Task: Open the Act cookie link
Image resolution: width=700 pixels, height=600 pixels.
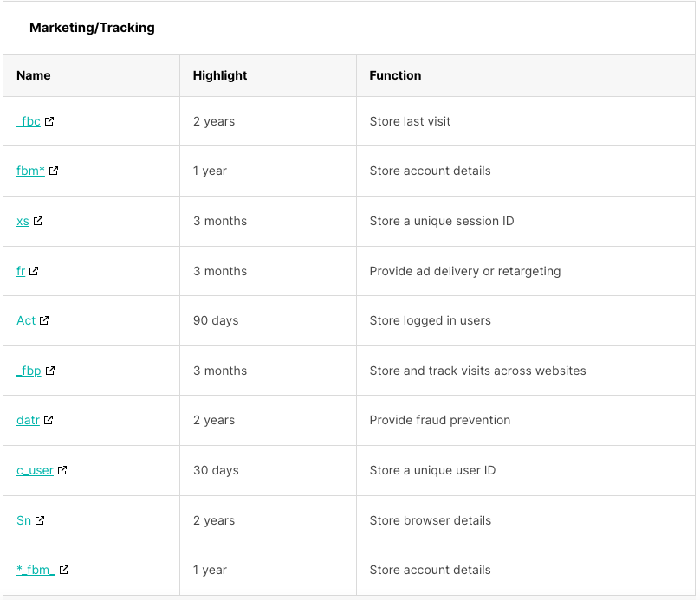Action: pyautogui.click(x=26, y=320)
